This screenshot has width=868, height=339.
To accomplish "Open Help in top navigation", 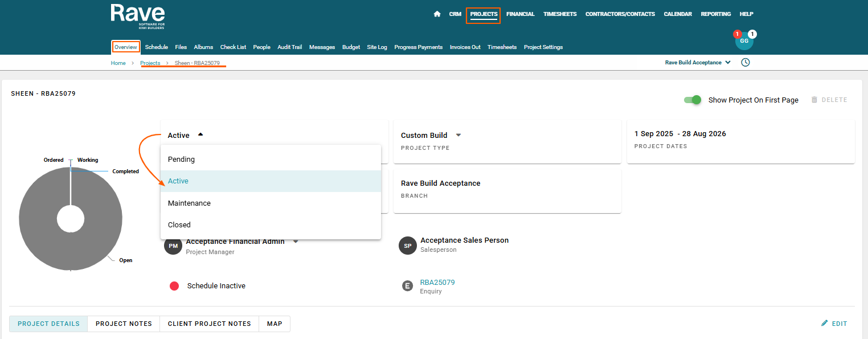I will pos(746,14).
